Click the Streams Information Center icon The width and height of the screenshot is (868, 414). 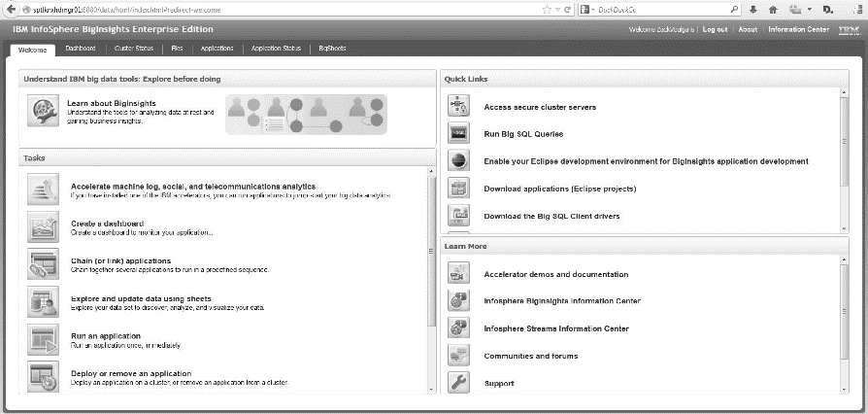[x=458, y=328]
